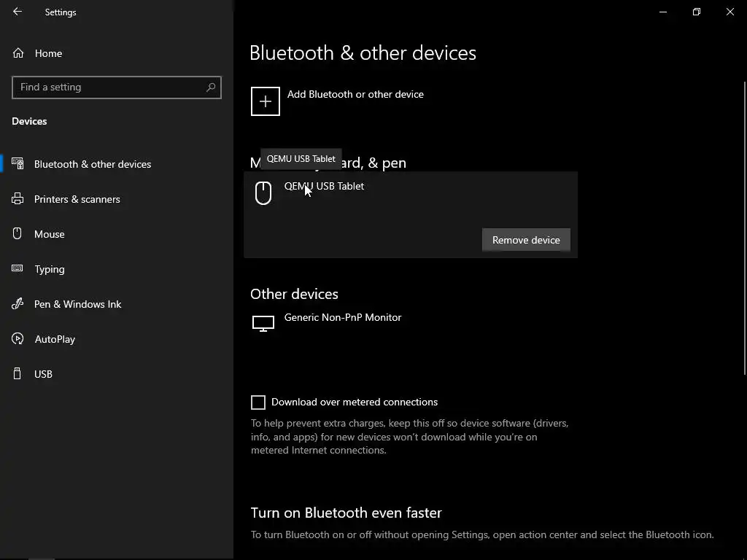Click the Remove device button
The height and width of the screenshot is (560, 747).
point(526,240)
